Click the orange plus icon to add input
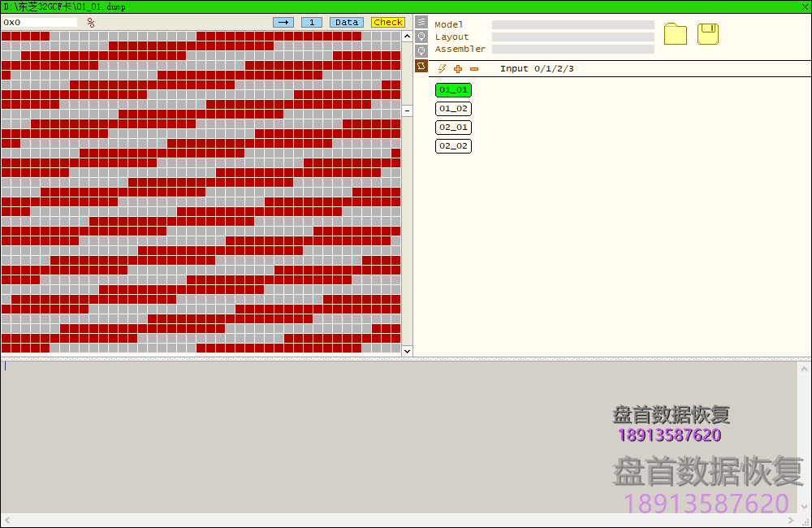Viewport: 812px width, 528px height. pyautogui.click(x=458, y=69)
